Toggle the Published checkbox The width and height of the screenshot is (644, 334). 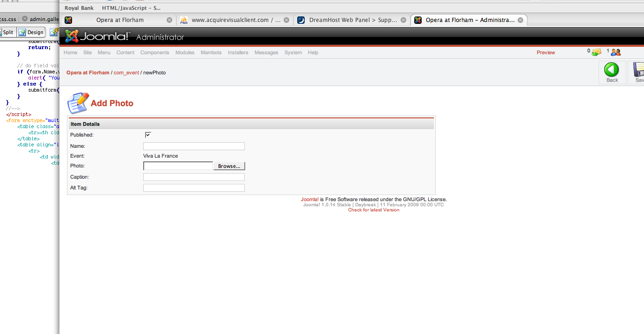[x=148, y=135]
